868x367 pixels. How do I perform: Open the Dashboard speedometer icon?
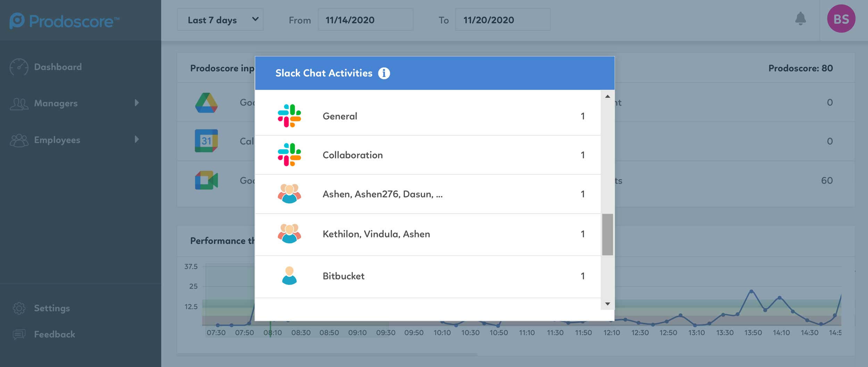click(x=19, y=67)
